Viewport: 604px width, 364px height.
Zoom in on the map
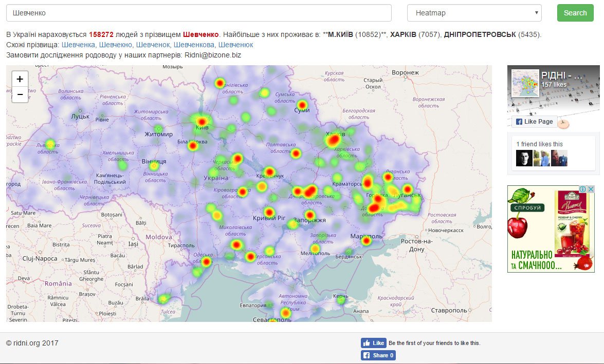coord(20,79)
